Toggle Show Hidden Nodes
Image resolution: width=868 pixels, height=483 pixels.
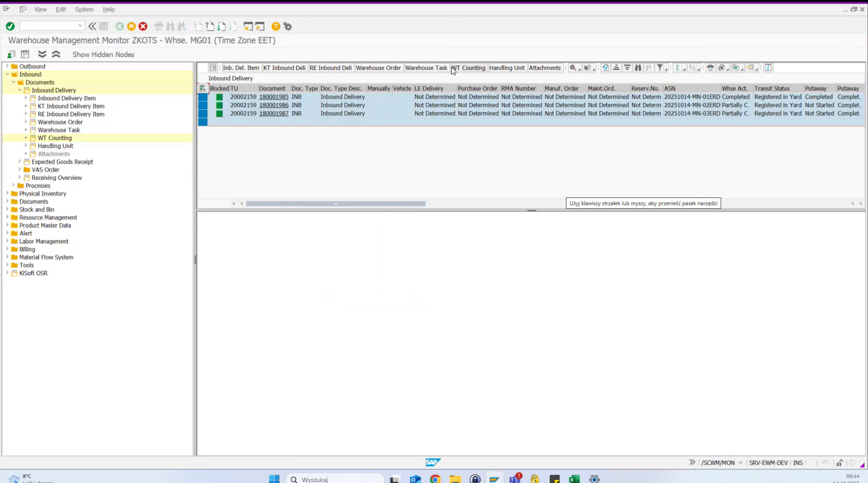click(103, 54)
